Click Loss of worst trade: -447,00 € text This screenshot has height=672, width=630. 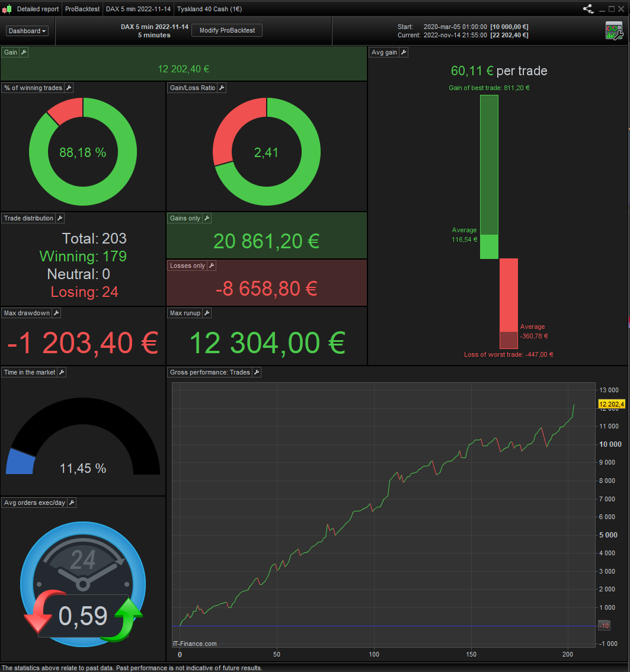click(x=509, y=354)
